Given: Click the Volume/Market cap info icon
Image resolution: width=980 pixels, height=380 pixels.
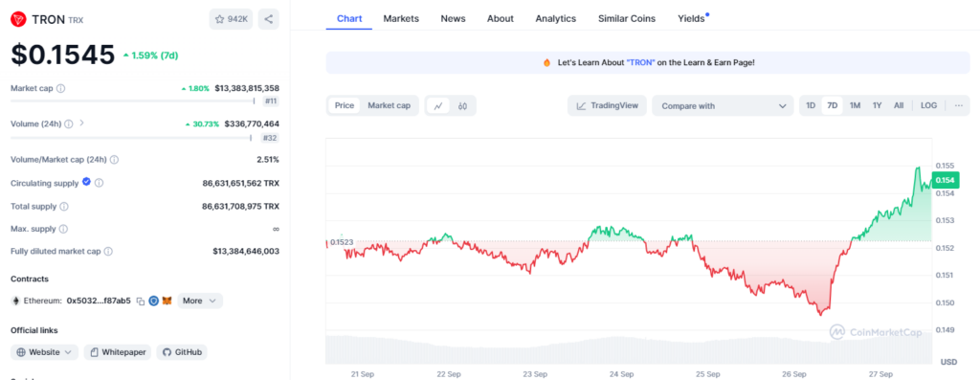Looking at the screenshot, I should click(115, 160).
